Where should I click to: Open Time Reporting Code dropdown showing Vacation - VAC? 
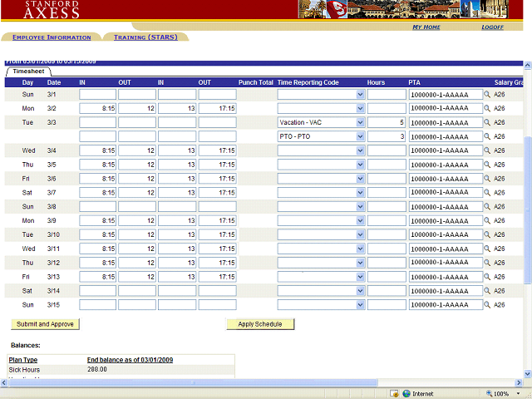tap(360, 123)
